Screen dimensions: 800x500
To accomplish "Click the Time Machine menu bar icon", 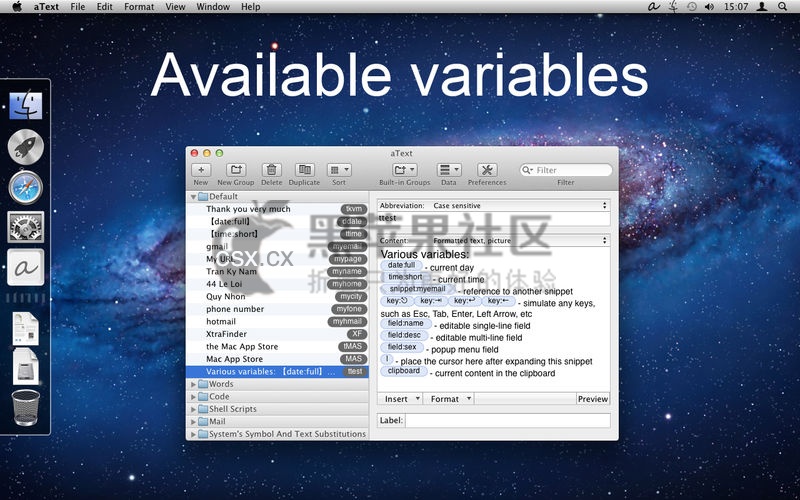I will pyautogui.click(x=691, y=7).
